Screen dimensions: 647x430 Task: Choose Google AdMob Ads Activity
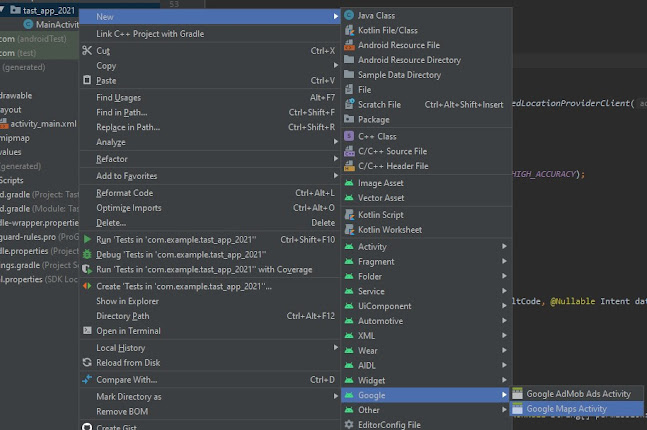pos(578,394)
